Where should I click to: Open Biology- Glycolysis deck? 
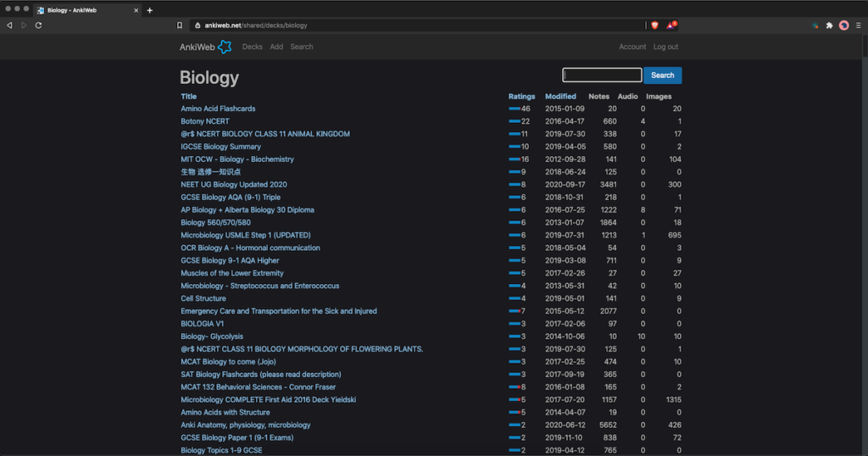(211, 336)
